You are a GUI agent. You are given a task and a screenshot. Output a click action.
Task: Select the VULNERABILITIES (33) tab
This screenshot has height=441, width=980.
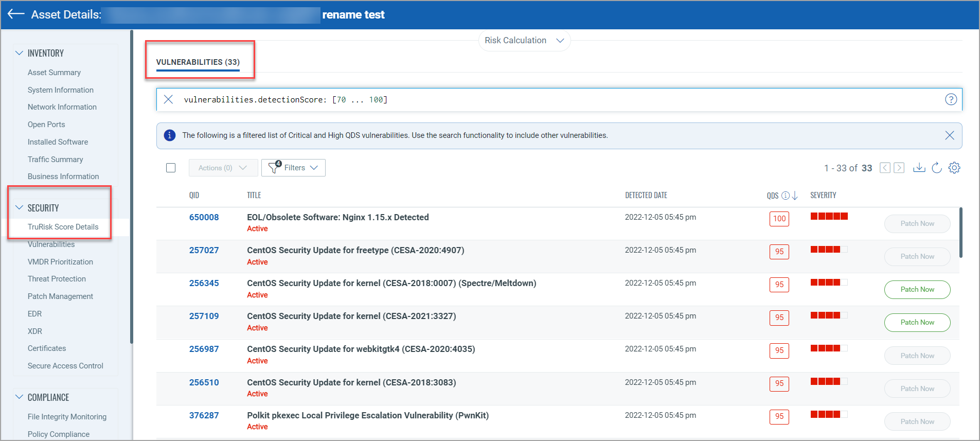click(198, 62)
